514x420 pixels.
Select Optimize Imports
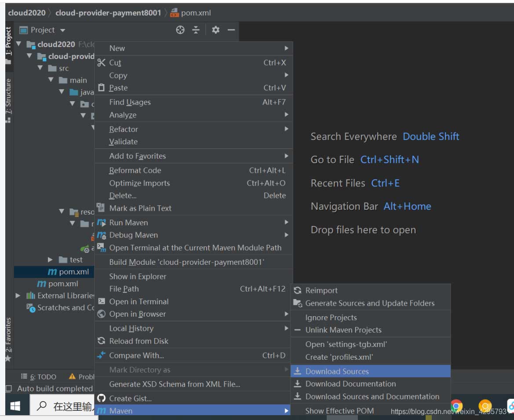point(193,183)
